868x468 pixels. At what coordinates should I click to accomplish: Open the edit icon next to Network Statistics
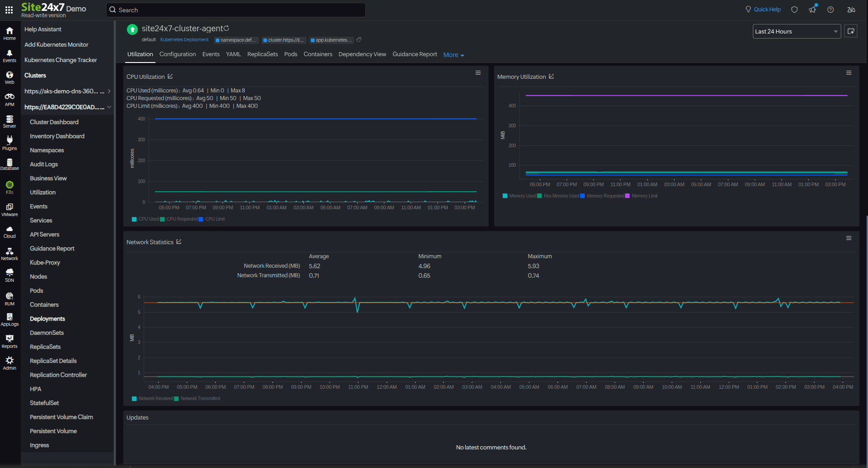179,242
